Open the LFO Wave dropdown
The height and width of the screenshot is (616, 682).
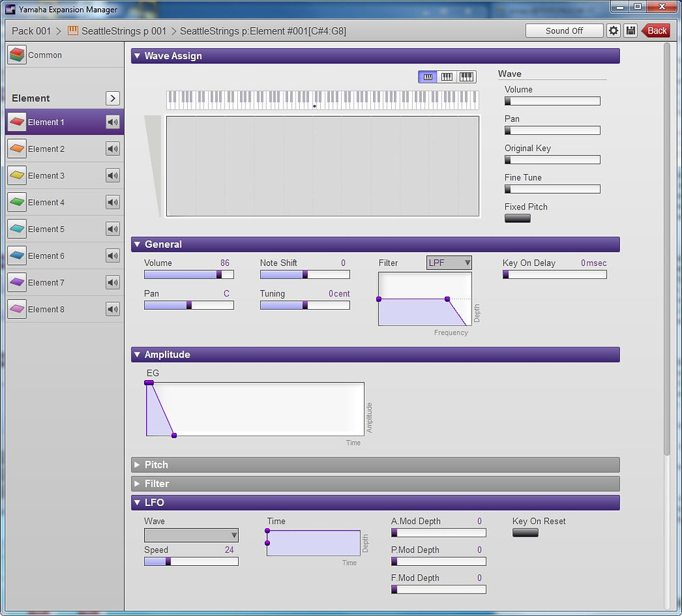tap(191, 535)
